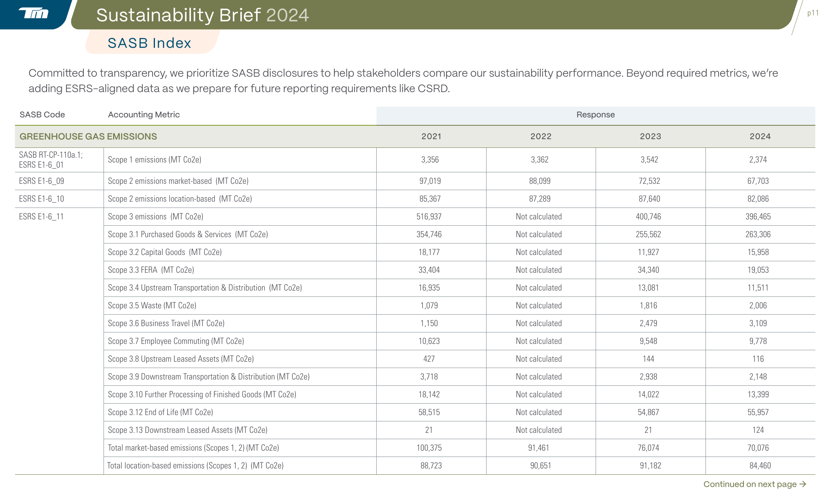Click total location-based 2023 value '91,182'
This screenshot has width=830, height=504.
[x=651, y=466]
